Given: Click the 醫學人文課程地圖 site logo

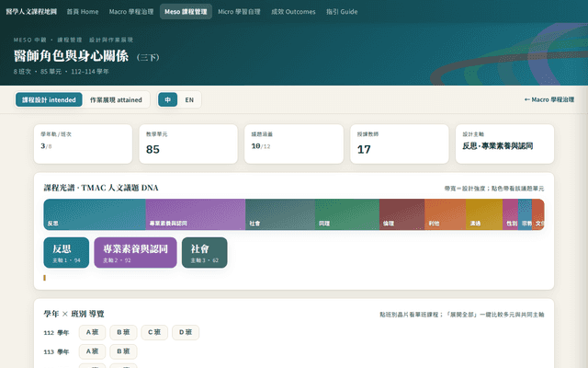Looking at the screenshot, I should 31,12.
